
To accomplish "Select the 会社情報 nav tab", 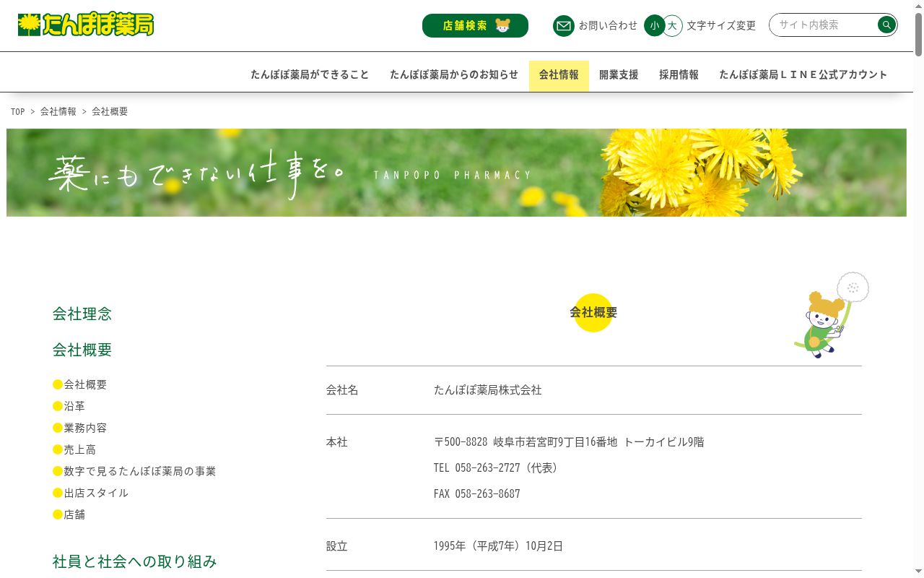I will click(559, 75).
